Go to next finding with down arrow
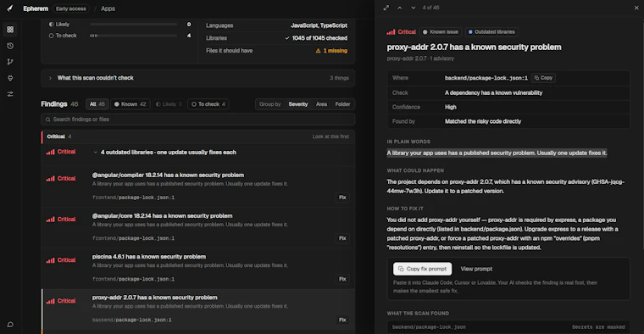This screenshot has width=644, height=334. click(x=414, y=8)
